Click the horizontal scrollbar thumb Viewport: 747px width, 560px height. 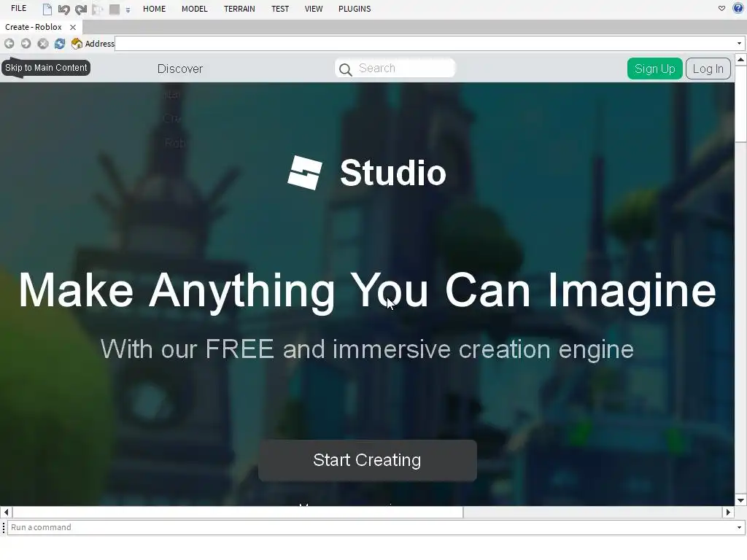(237, 512)
